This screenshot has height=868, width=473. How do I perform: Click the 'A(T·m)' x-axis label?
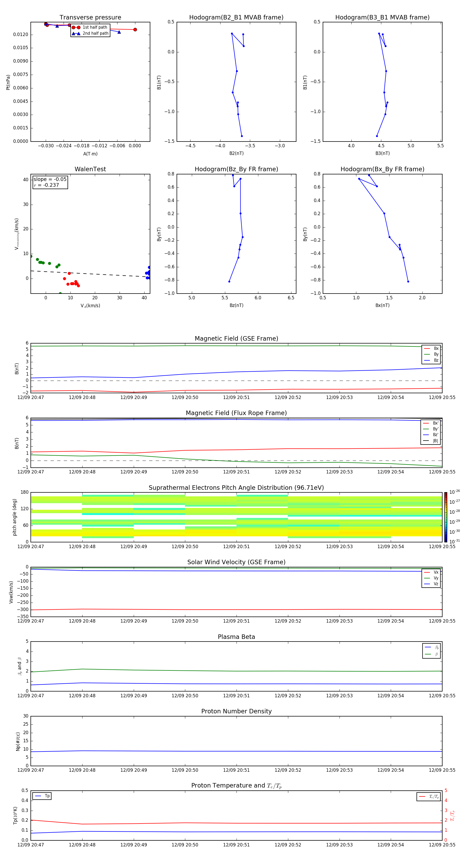(x=90, y=154)
